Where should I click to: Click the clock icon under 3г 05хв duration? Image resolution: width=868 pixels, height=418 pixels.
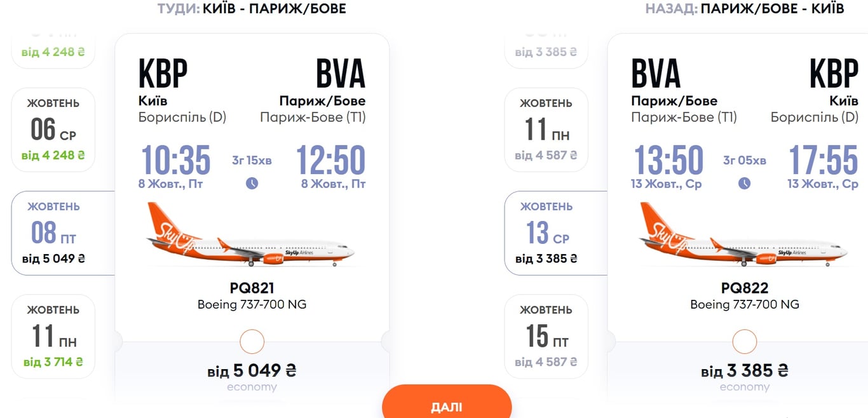(744, 183)
